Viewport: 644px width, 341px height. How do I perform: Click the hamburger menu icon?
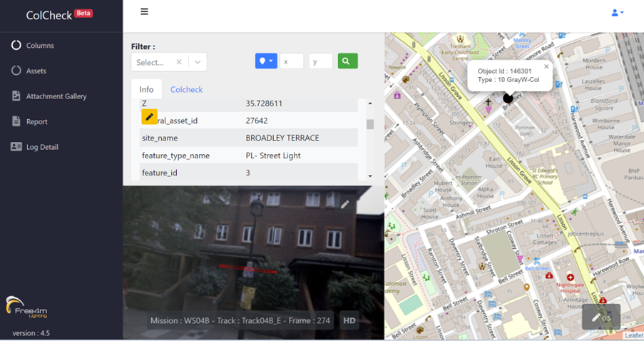pyautogui.click(x=144, y=12)
